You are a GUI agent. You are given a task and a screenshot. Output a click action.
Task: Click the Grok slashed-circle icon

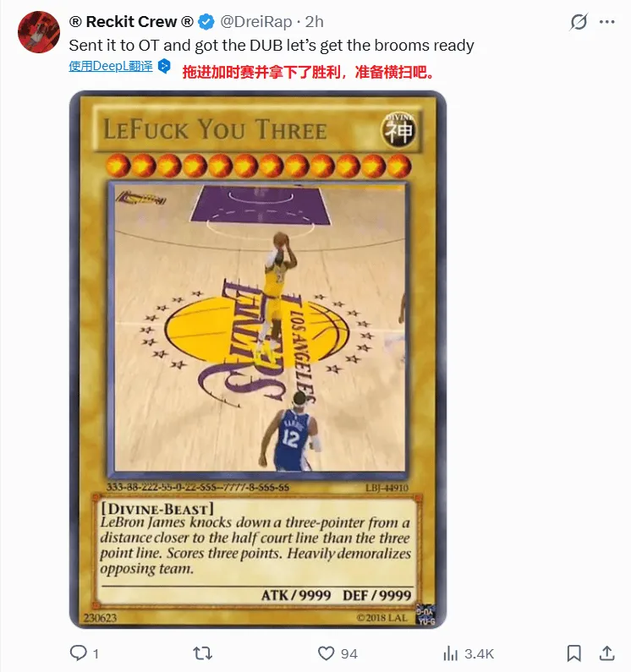(x=579, y=22)
